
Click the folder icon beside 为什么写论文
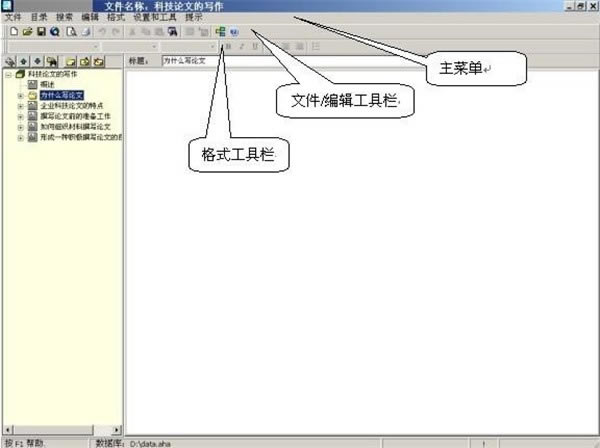click(33, 95)
